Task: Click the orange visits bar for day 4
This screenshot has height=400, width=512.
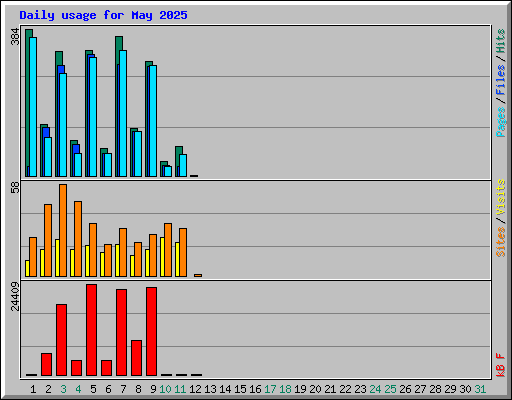Action: (x=78, y=239)
